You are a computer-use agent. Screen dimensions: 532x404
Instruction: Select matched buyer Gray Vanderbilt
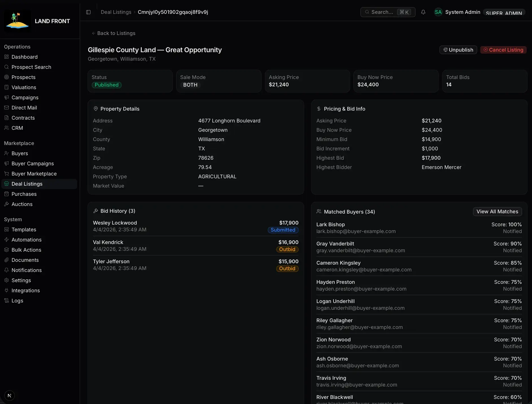click(419, 247)
